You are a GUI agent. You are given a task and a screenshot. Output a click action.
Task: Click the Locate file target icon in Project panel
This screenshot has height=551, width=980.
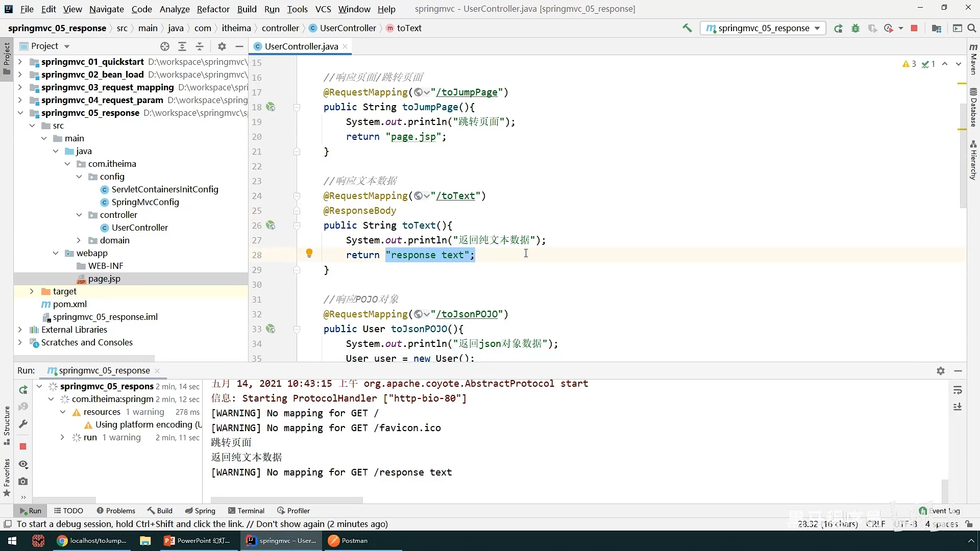point(164,46)
